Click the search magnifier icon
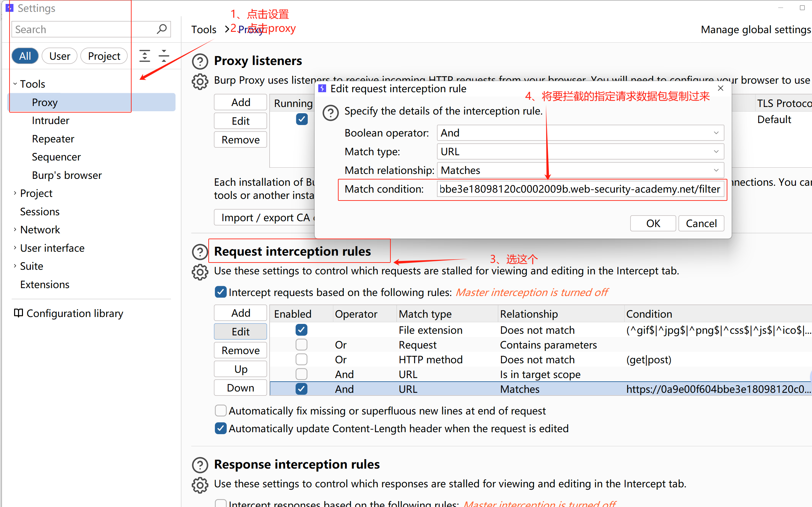The image size is (812, 507). [x=162, y=29]
